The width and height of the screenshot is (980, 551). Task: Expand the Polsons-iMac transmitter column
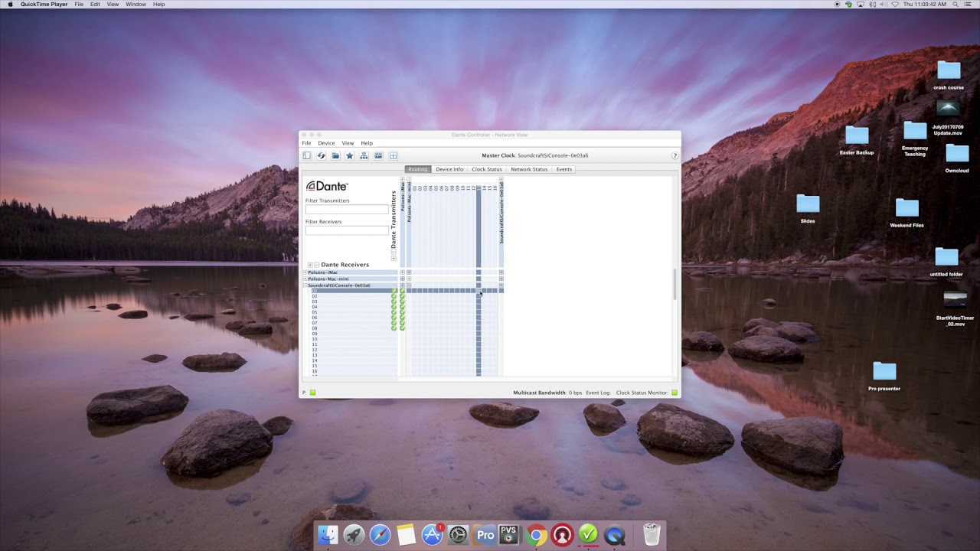click(403, 180)
